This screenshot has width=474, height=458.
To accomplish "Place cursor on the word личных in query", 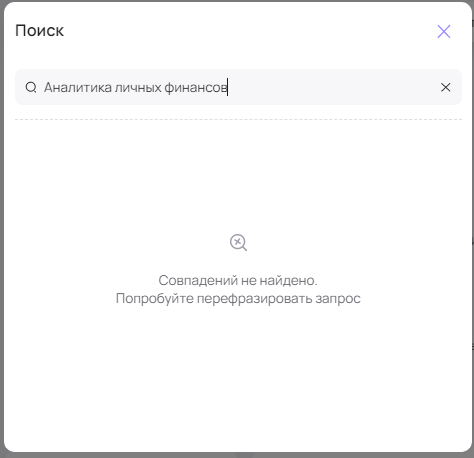I will click(138, 87).
